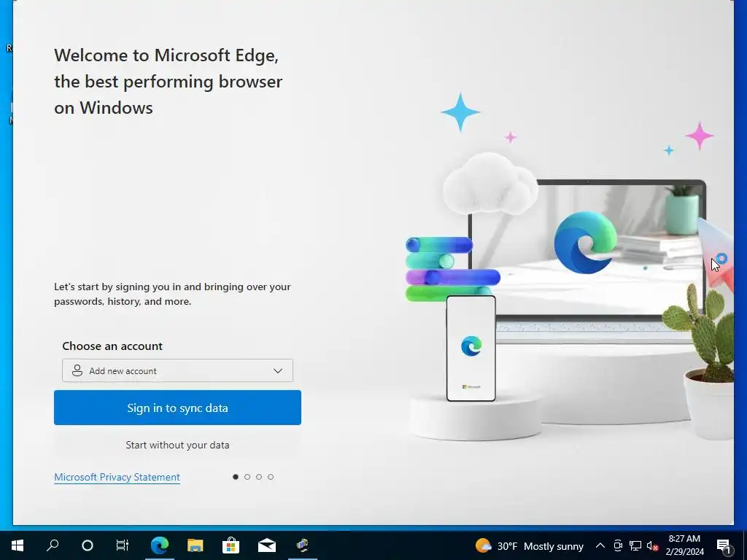Open the Mail app from taskbar
The image size is (747, 560).
[x=267, y=545]
